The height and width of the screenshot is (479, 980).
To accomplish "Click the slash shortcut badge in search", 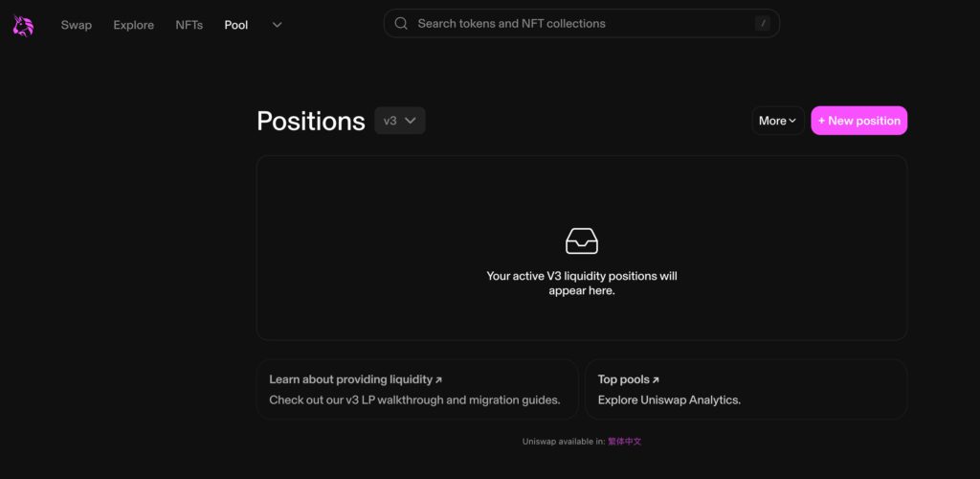I will 762,24.
